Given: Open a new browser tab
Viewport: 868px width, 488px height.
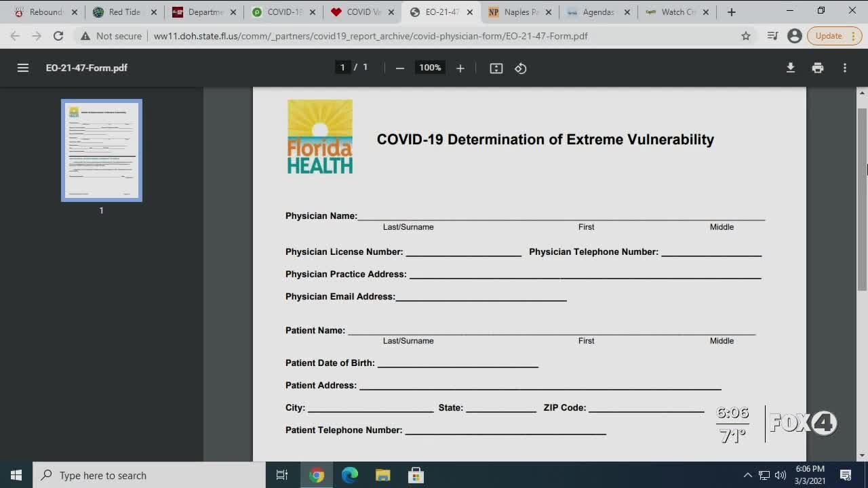Looking at the screenshot, I should (731, 12).
